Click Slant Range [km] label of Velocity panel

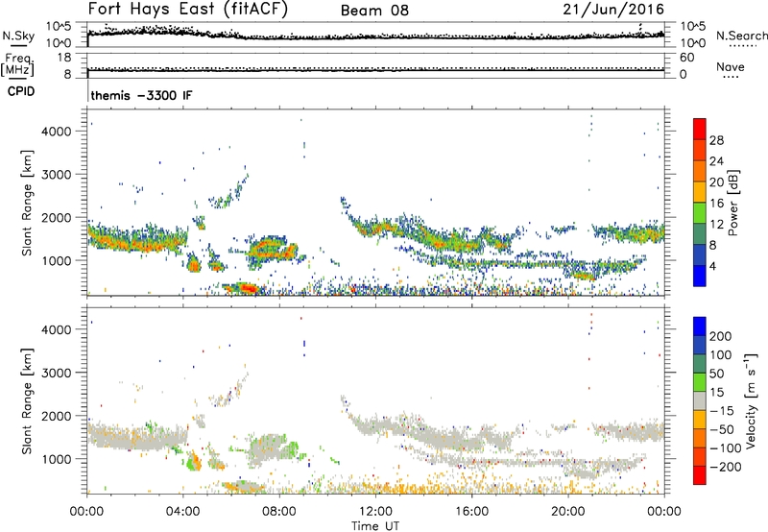coord(27,401)
